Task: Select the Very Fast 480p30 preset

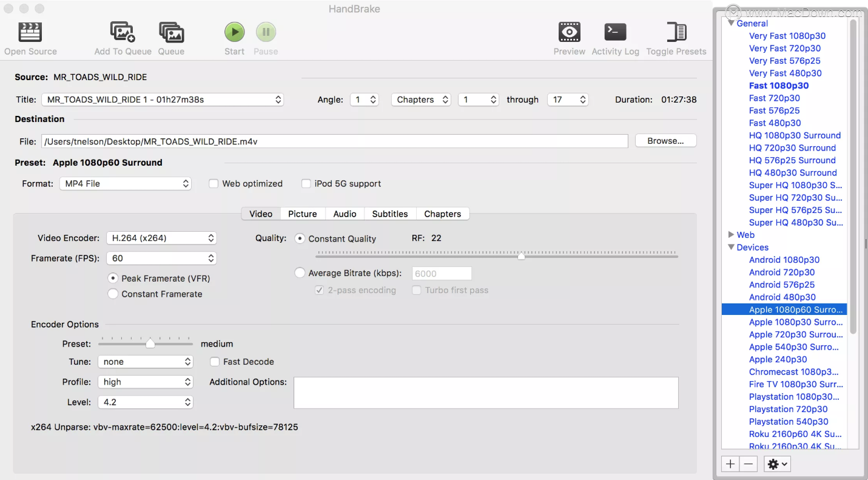Action: [x=786, y=73]
